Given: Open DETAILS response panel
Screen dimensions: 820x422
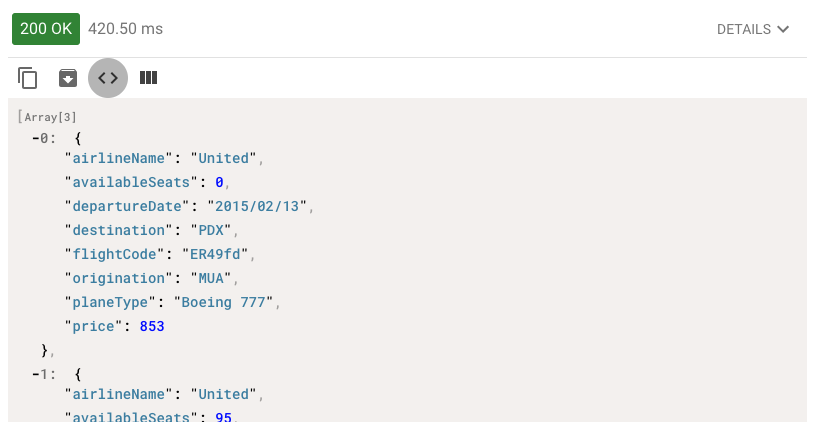Looking at the screenshot, I should pyautogui.click(x=753, y=29).
